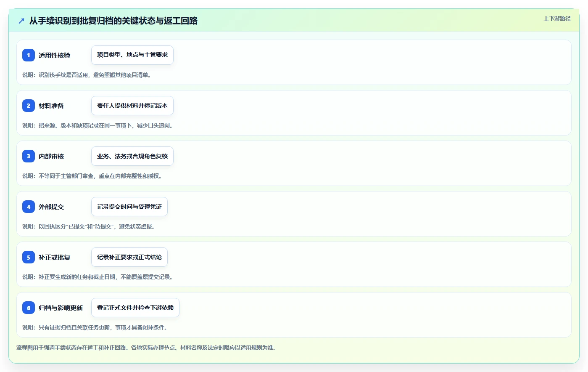The height and width of the screenshot is (372, 588).
Task: Click the 材料准备 step title
Action: 51,106
